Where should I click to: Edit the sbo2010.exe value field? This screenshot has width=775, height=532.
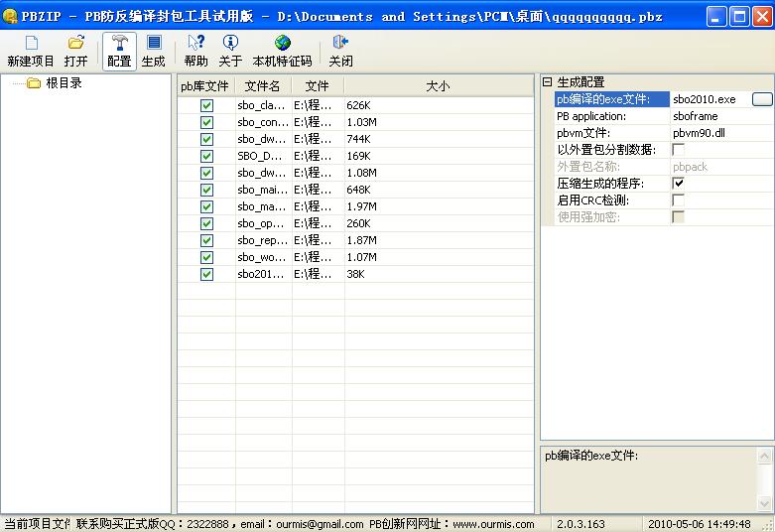(x=710, y=99)
